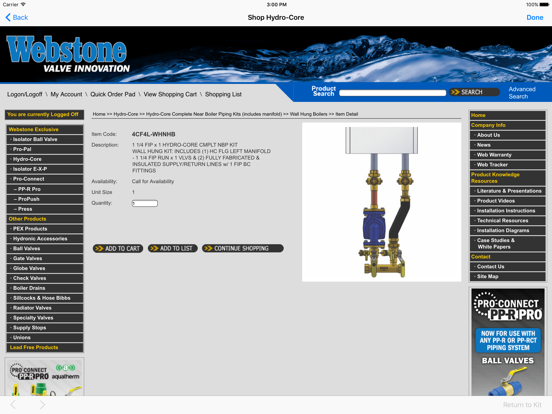Open My Account link
The image size is (552, 414).
(66, 94)
